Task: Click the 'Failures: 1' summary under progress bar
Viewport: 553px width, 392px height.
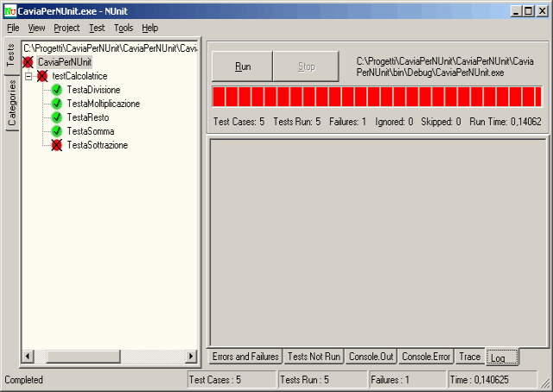Action: coord(347,122)
